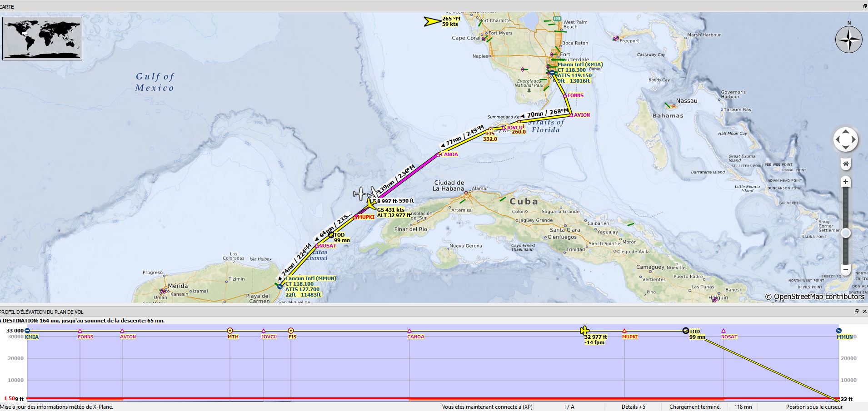The height and width of the screenshot is (411, 868).
Task: Click the zoom slider handle
Action: pyautogui.click(x=845, y=233)
